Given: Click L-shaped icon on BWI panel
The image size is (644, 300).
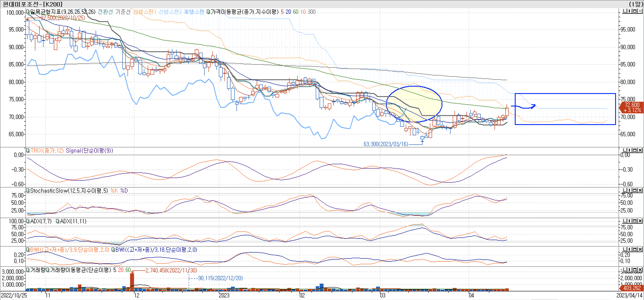Looking at the screenshot, I should tap(625, 250).
